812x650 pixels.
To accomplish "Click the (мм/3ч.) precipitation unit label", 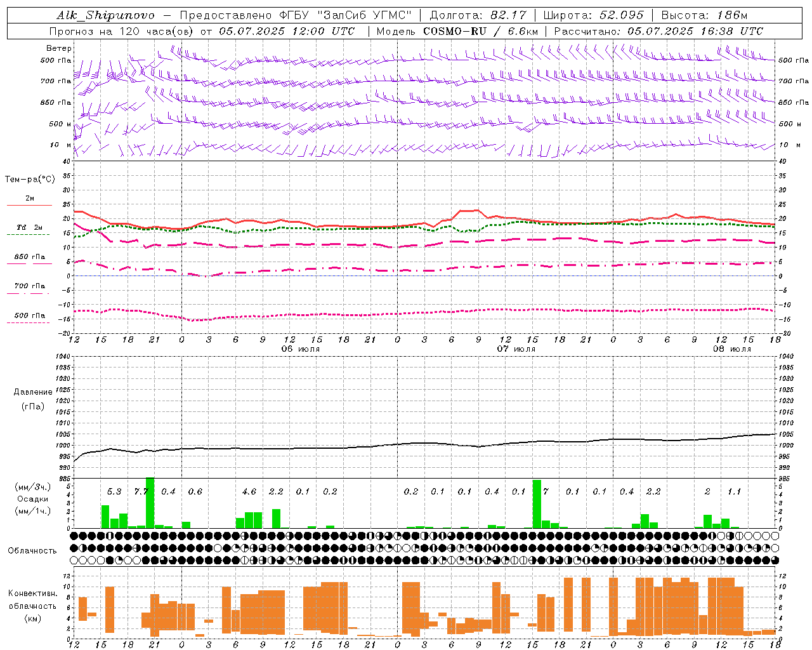I will pyautogui.click(x=33, y=487).
